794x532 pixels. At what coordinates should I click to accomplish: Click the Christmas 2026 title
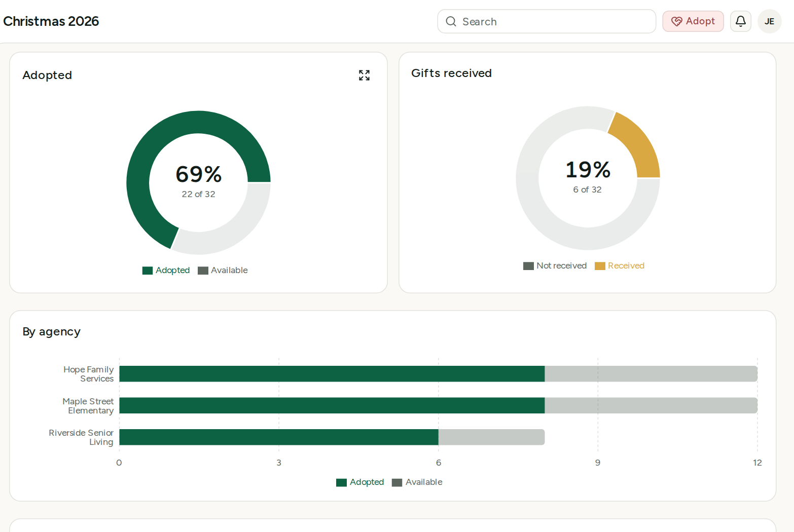pyautogui.click(x=51, y=21)
